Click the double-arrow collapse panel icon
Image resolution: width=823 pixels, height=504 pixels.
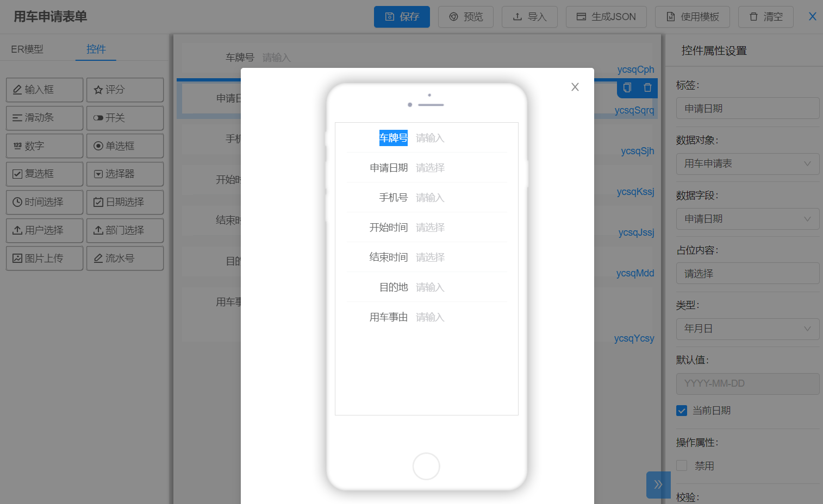point(658,484)
